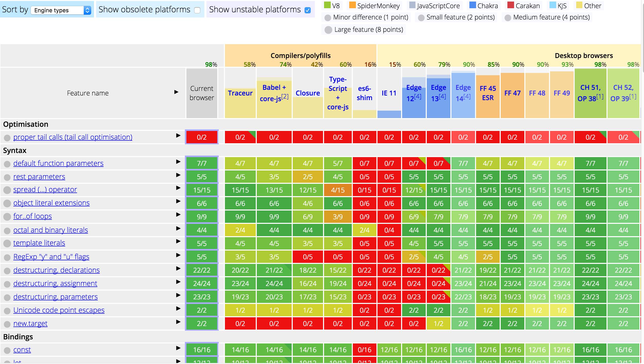Click the Traceur column header
The width and height of the screenshot is (644, 364).
(x=240, y=93)
